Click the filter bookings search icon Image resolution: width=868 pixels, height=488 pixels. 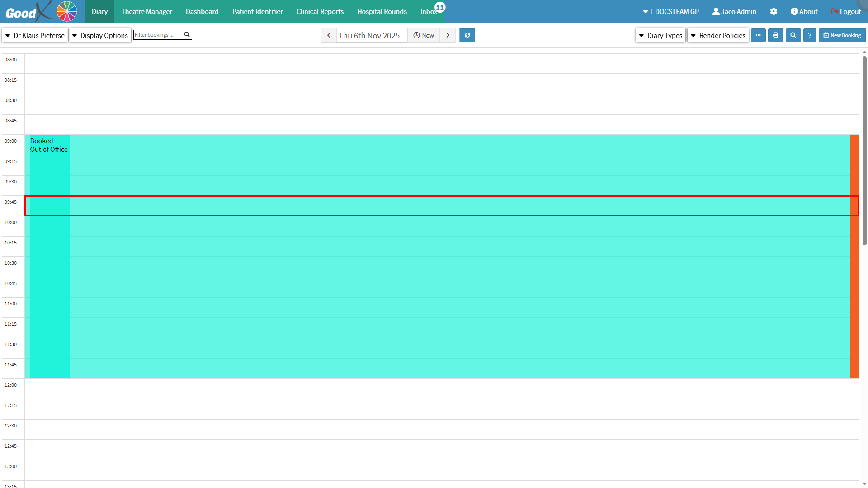pos(187,35)
